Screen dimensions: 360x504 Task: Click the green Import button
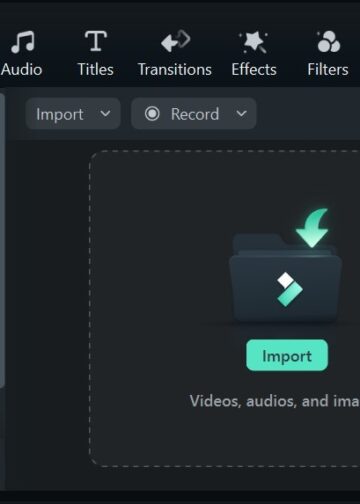click(287, 355)
